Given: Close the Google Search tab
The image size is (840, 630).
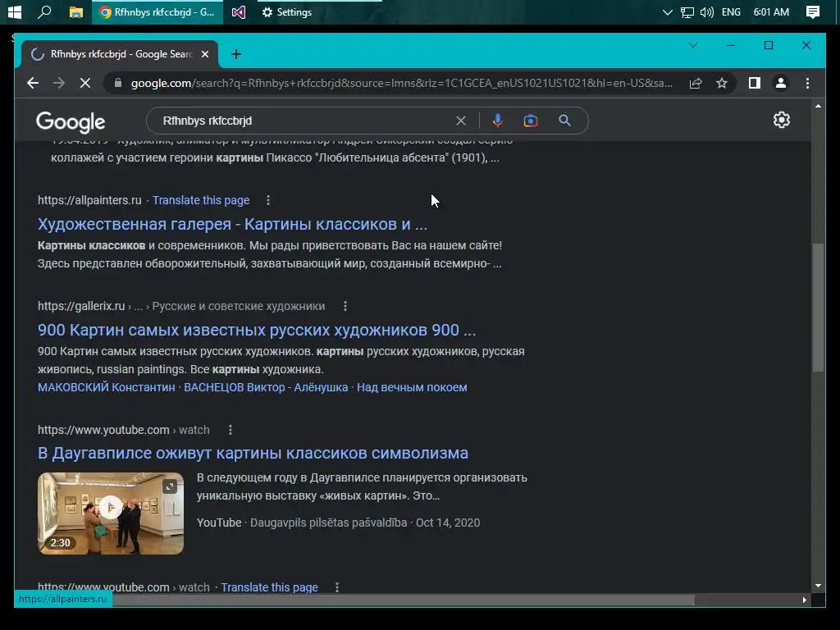Looking at the screenshot, I should pos(204,54).
